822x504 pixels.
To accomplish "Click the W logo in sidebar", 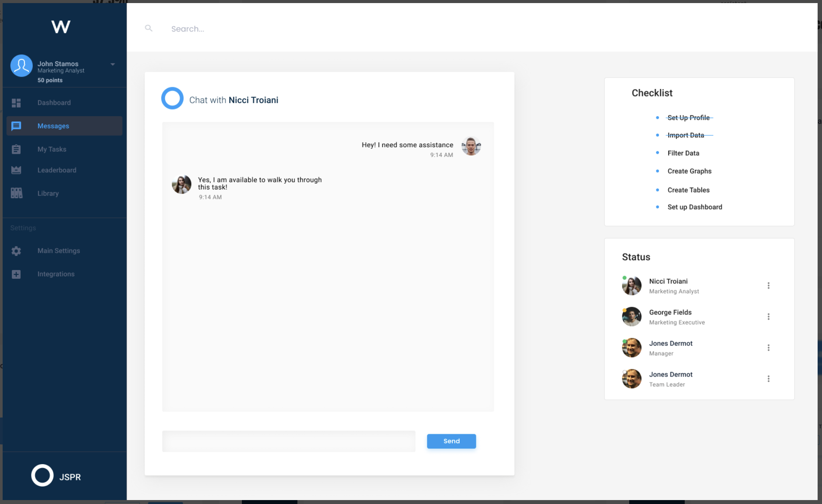I will click(x=60, y=27).
